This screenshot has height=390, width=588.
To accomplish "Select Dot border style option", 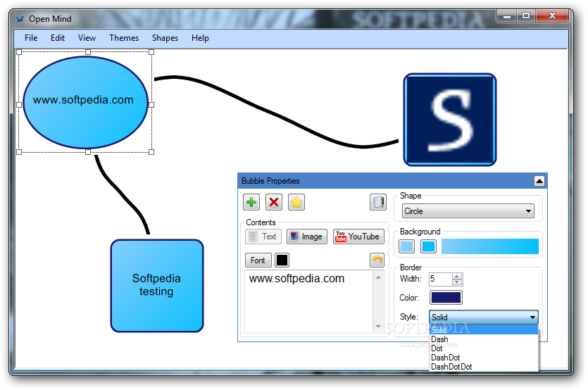I will (x=484, y=348).
